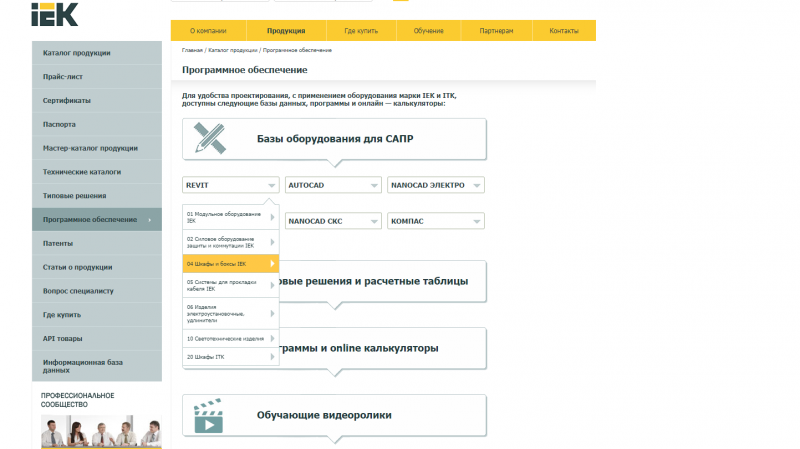Click 'ПРОФЕССИОНАЛЬНОЕ СООБЩЕСТВО' heading

click(78, 400)
